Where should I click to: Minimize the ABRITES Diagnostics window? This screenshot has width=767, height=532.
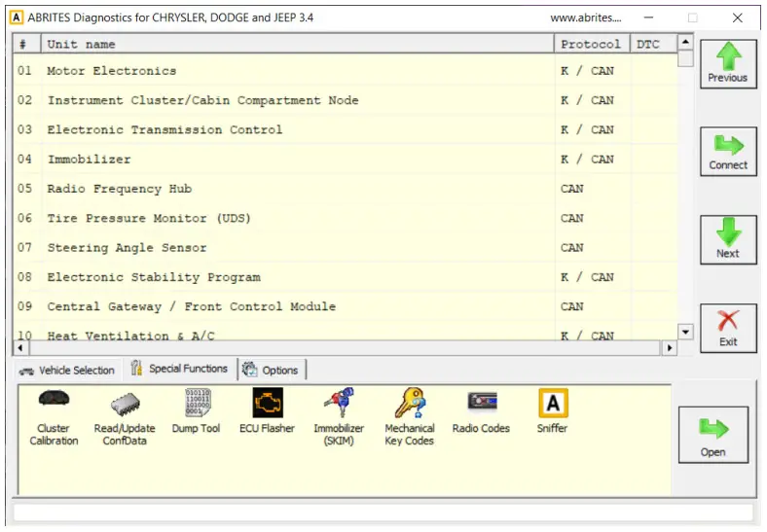click(648, 18)
